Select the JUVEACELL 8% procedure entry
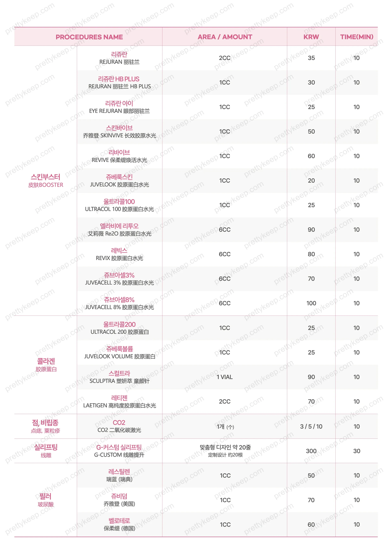The image size is (392, 555). coord(119,303)
